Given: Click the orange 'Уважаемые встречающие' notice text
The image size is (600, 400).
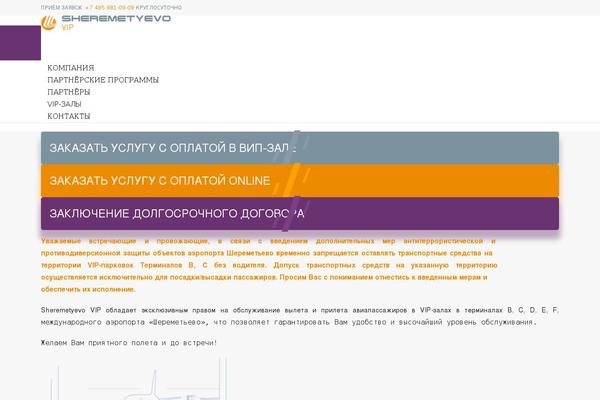Looking at the screenshot, I should click(269, 265).
